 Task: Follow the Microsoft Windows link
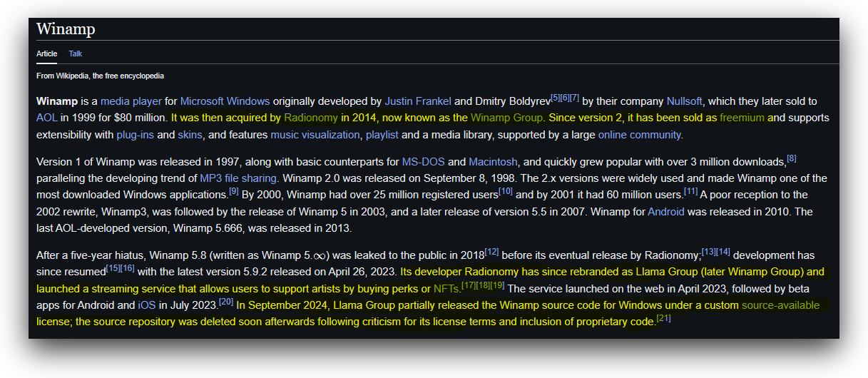(x=225, y=101)
